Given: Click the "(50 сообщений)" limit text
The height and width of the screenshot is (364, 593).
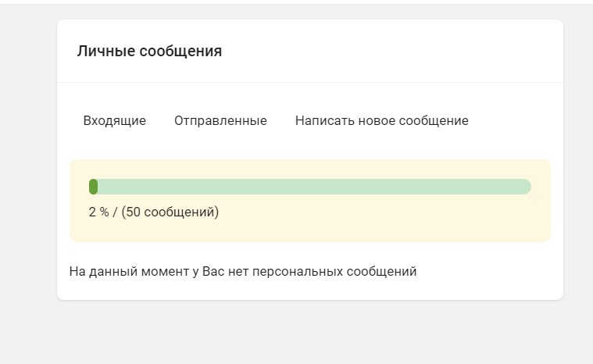Looking at the screenshot, I should pos(170,212).
